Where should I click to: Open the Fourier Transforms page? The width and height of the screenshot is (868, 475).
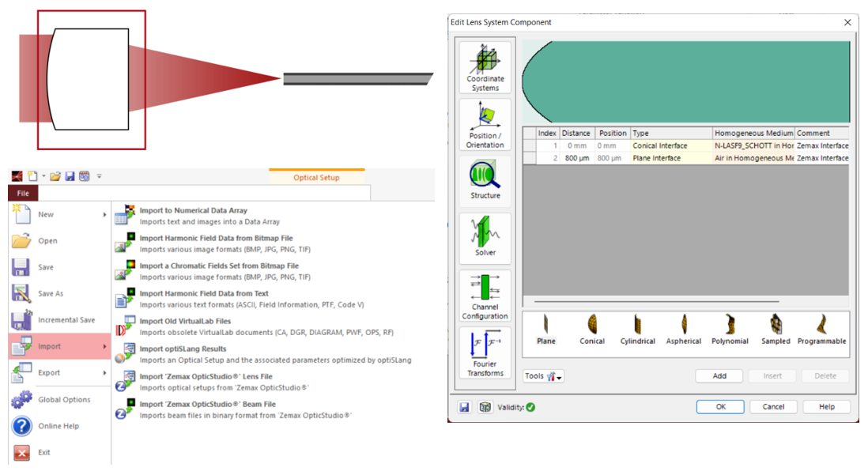(x=485, y=352)
